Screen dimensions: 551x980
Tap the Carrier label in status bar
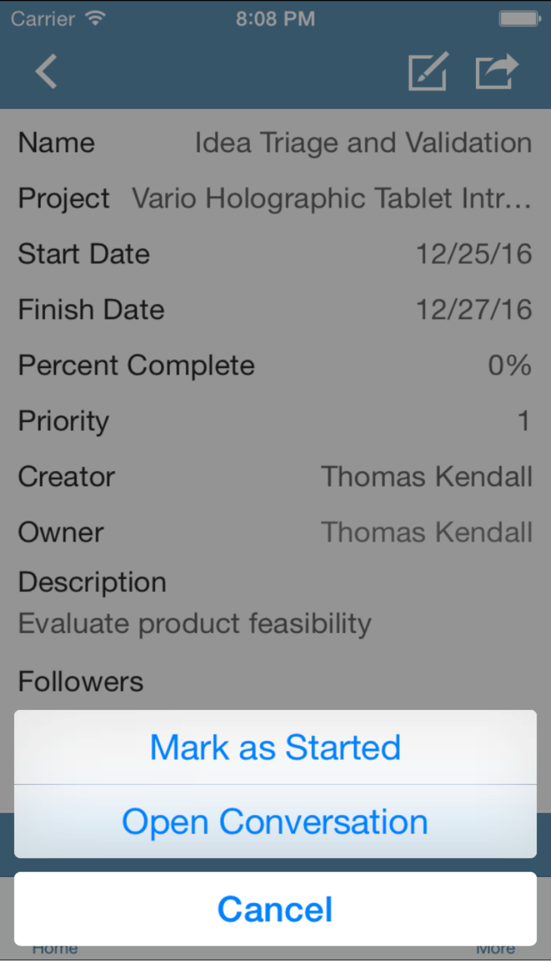point(43,19)
